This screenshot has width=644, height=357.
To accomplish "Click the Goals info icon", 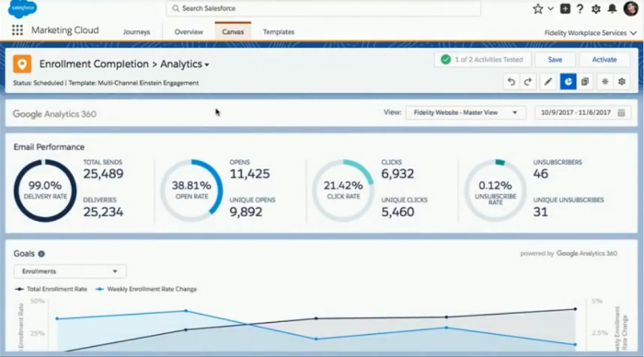I will click(x=41, y=254).
